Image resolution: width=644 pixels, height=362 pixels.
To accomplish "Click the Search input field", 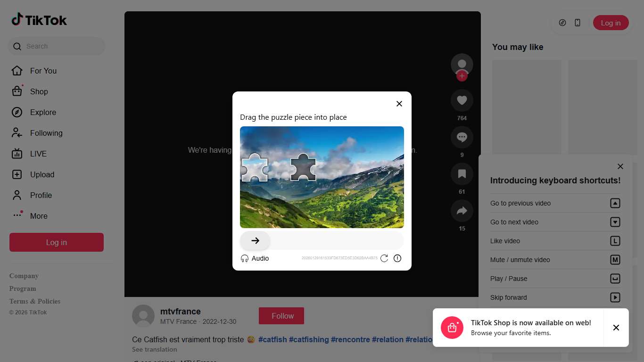I will (x=61, y=46).
